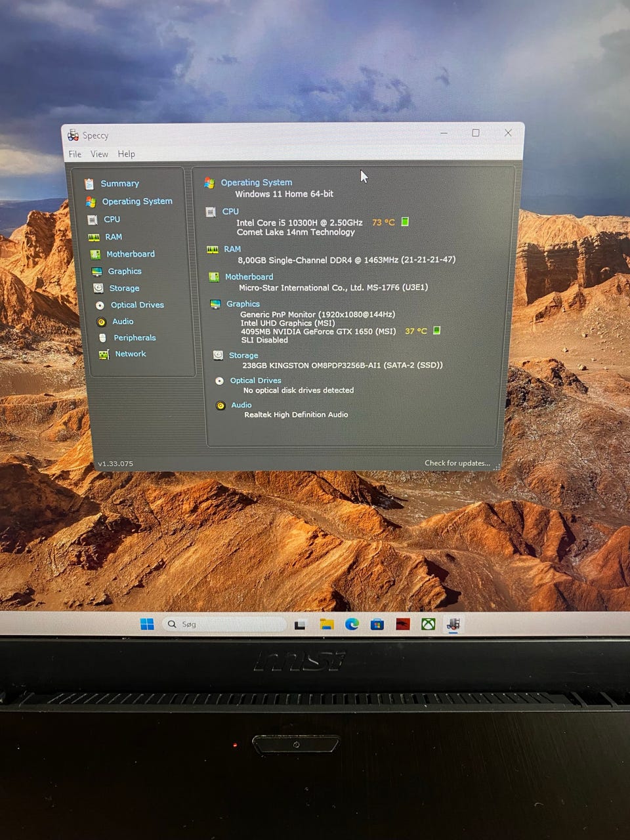Click the Audio speaker icon in sidebar
This screenshot has height=840, width=630.
[x=101, y=322]
